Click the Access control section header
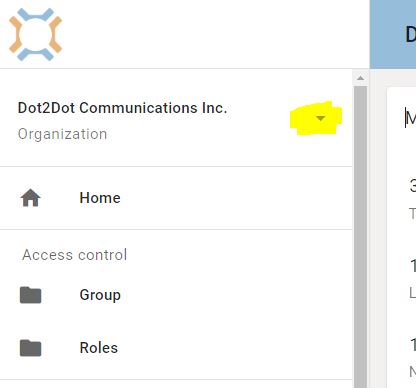This screenshot has width=416, height=388. pos(75,255)
